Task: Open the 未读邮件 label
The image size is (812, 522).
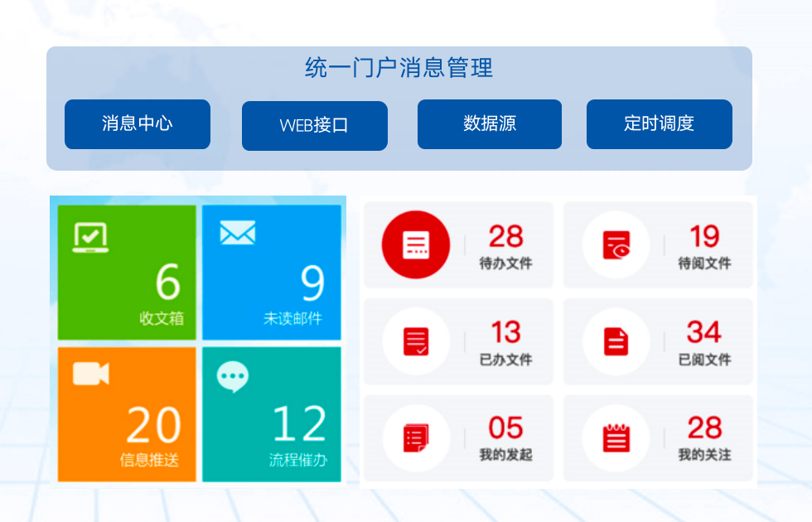Action: click(293, 318)
